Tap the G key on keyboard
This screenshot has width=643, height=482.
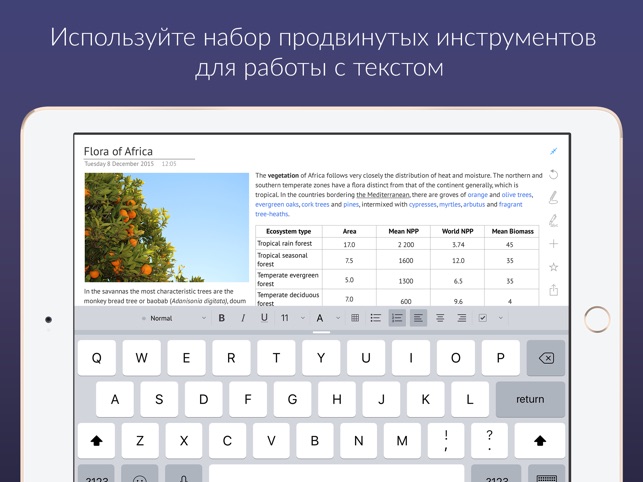pyautogui.click(x=292, y=399)
